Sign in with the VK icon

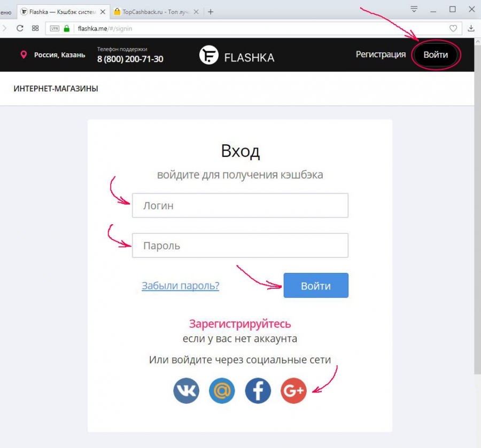186,390
